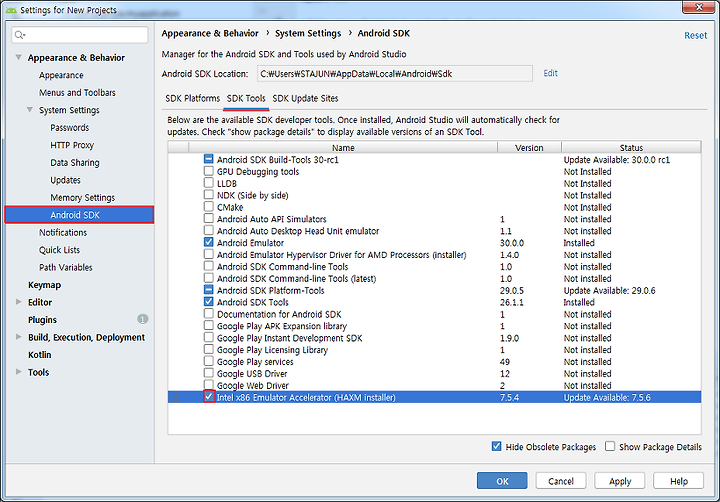Uncheck the Android Emulator checkbox

pos(208,242)
